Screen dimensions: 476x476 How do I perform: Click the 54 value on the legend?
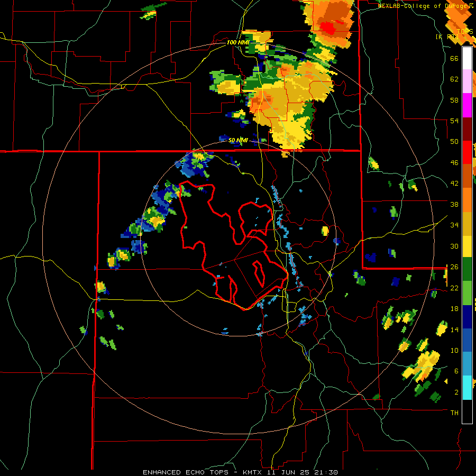(x=454, y=121)
